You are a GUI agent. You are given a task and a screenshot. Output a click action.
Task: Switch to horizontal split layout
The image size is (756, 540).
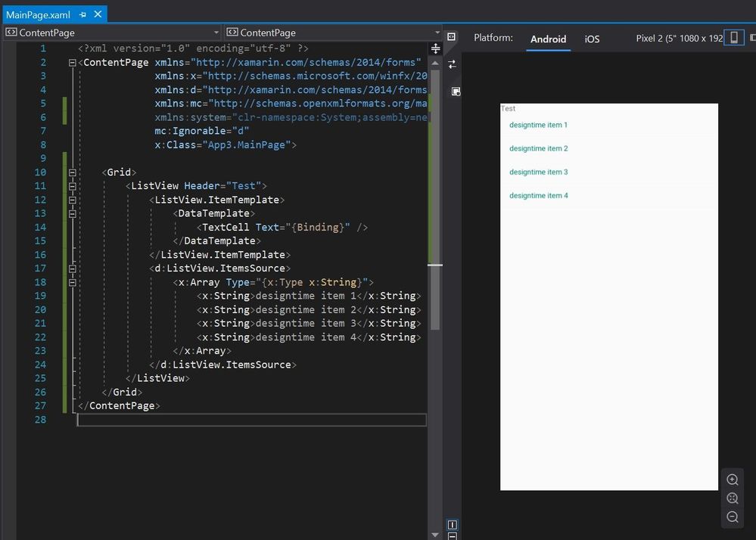click(452, 536)
